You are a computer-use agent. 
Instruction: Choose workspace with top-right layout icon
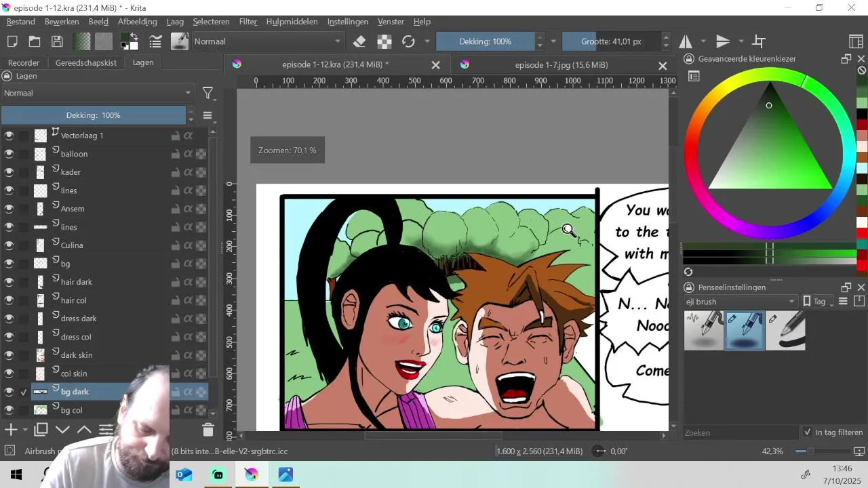856,41
